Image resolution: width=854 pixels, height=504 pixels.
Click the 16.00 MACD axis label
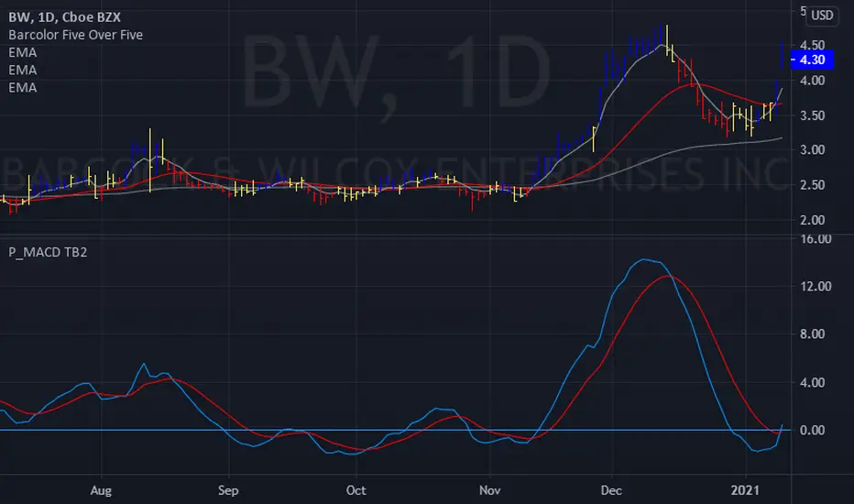[x=816, y=238]
